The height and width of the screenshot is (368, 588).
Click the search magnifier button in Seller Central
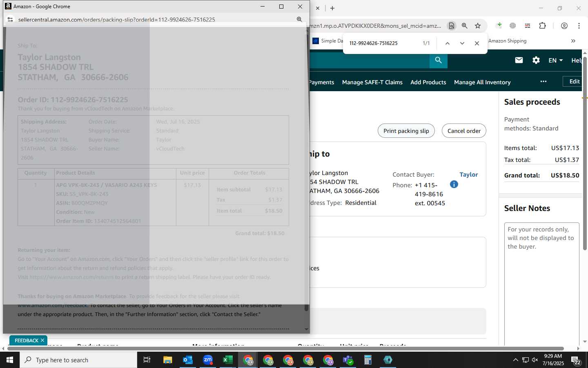(438, 60)
